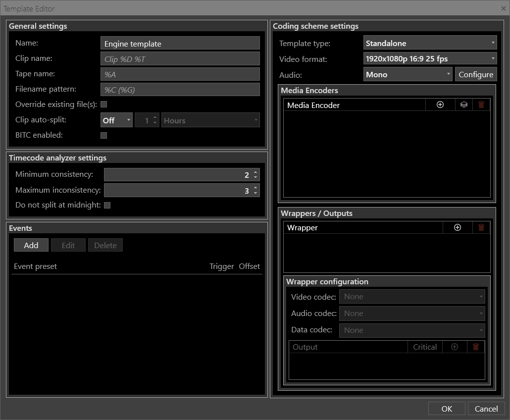
Task: Close the Template Editor window
Action: coord(503,8)
